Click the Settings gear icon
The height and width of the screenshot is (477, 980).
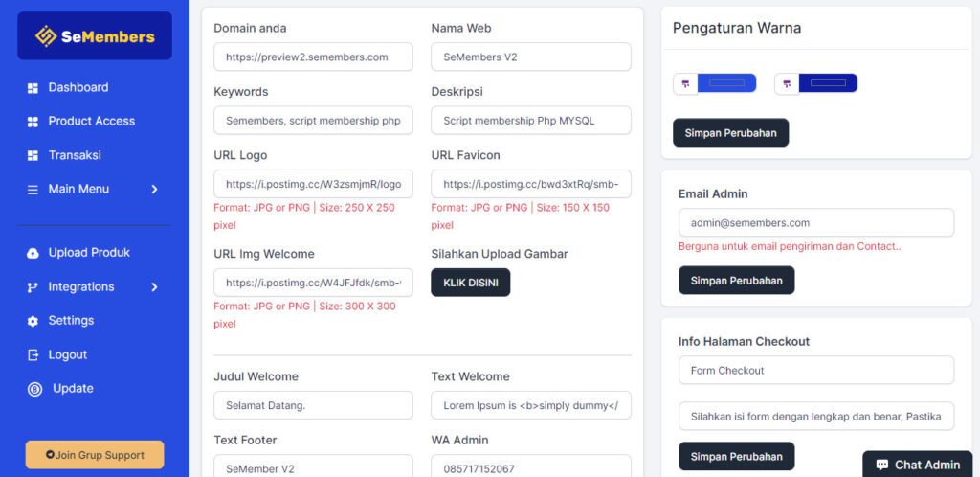(x=33, y=321)
